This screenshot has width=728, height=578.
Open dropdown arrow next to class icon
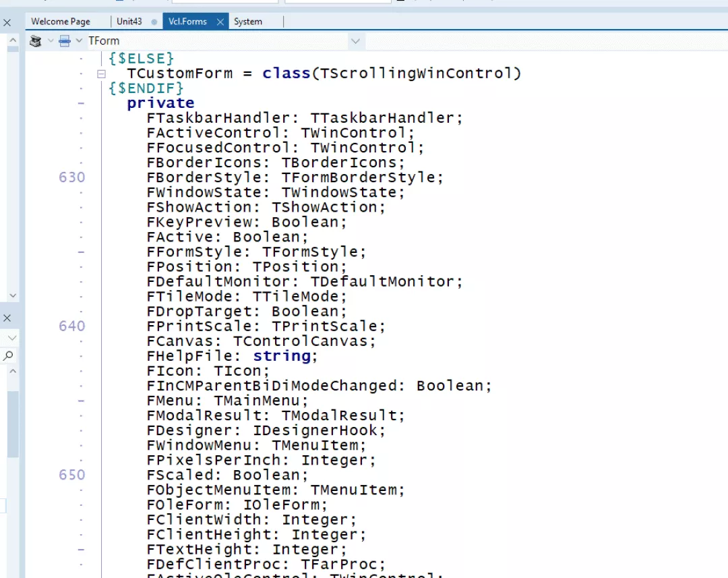coord(50,41)
